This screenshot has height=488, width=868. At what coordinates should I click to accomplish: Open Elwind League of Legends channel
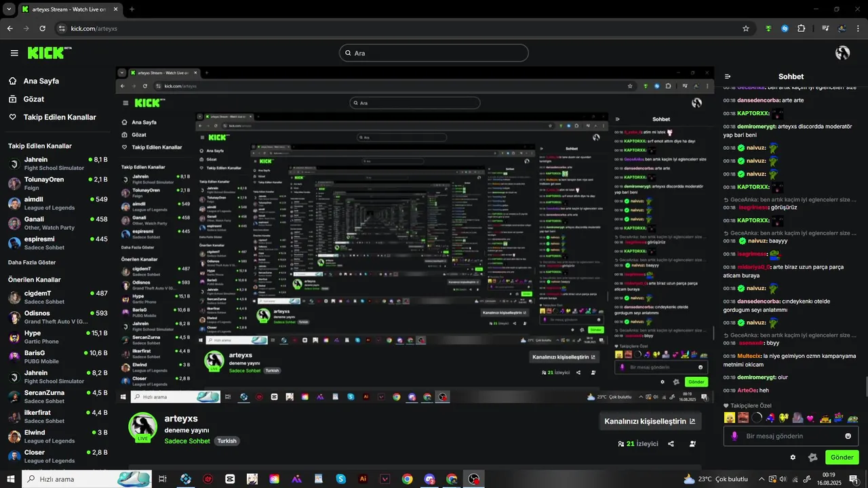click(x=58, y=436)
